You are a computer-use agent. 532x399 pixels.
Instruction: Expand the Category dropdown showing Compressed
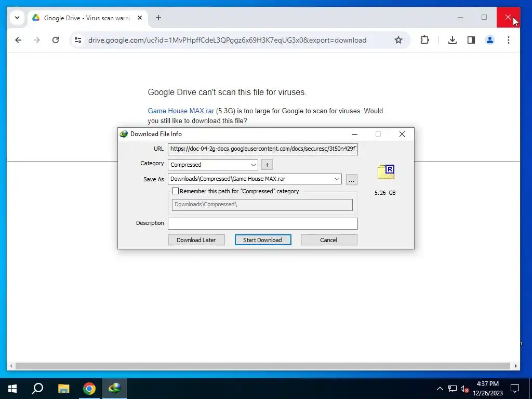pyautogui.click(x=212, y=165)
